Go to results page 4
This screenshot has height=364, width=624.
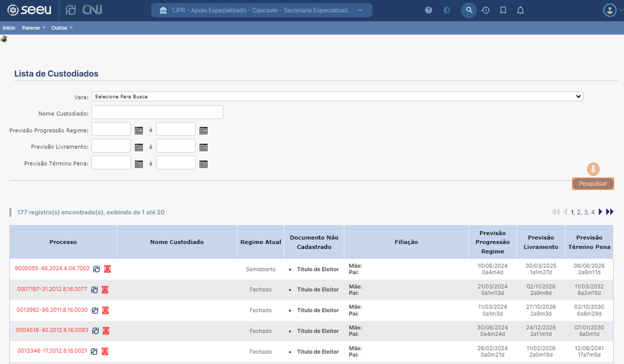(x=593, y=212)
